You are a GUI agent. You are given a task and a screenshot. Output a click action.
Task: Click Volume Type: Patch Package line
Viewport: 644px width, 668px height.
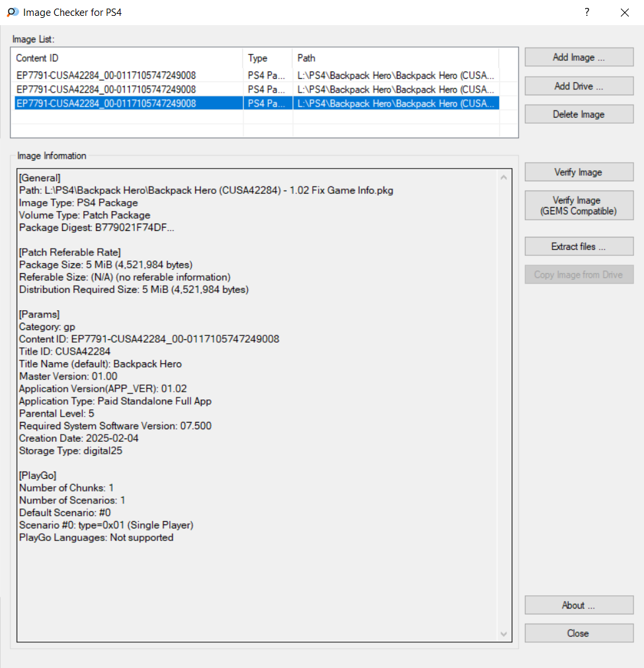85,215
